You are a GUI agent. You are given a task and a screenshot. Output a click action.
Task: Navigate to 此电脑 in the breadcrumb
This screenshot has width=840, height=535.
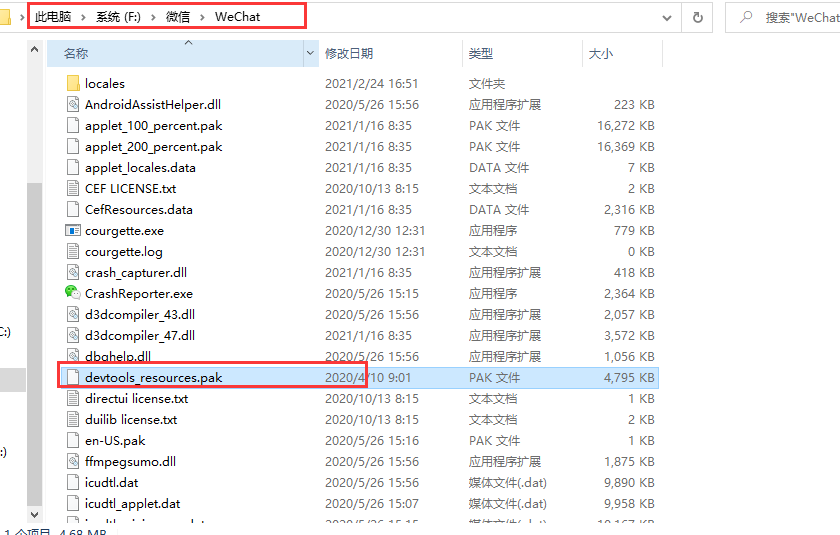(53, 17)
